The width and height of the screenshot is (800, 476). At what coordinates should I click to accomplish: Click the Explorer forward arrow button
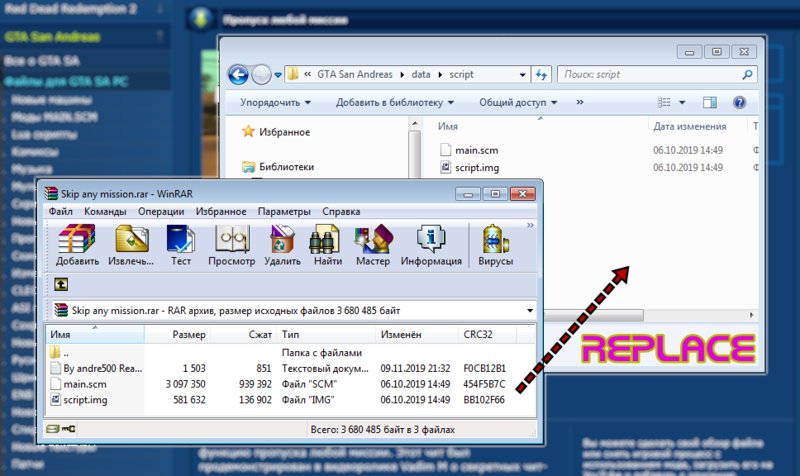coord(261,74)
